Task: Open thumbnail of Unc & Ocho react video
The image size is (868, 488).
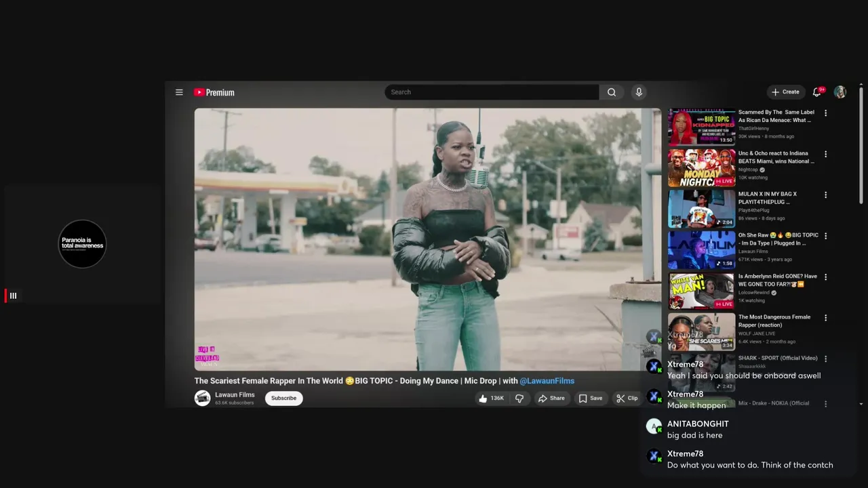Action: click(701, 168)
